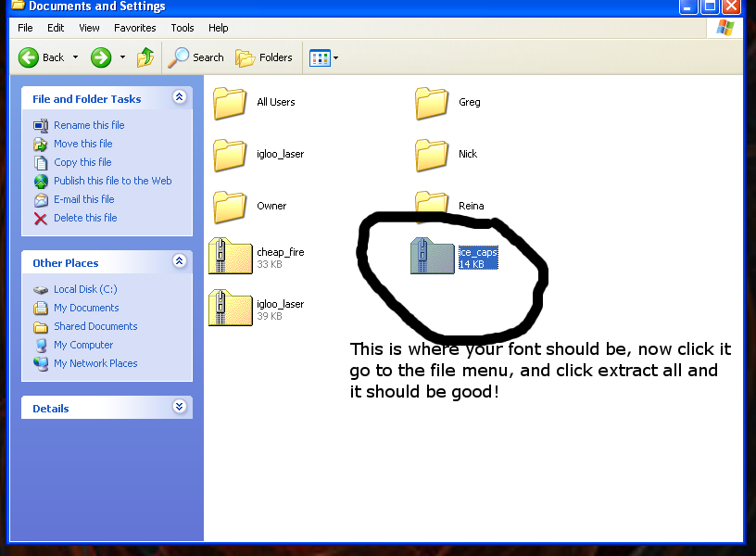Viewport: 756px width, 556px height.
Task: Click the red X delete icon
Action: (41, 219)
